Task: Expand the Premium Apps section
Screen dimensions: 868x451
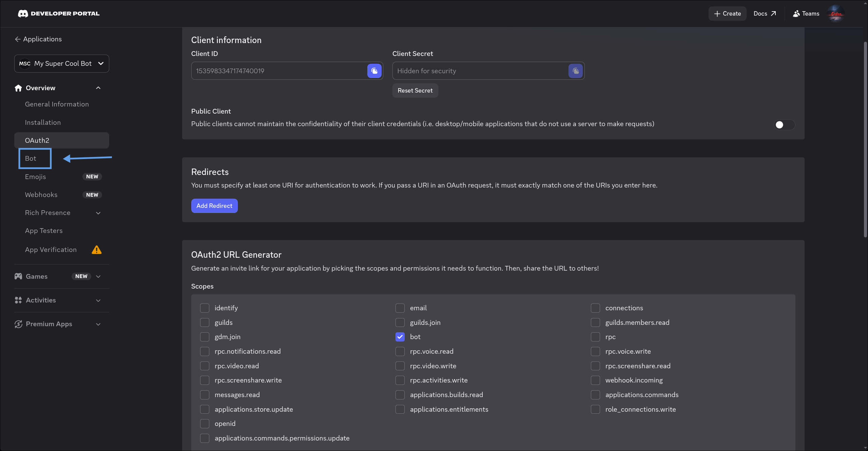Action: pyautogui.click(x=98, y=324)
